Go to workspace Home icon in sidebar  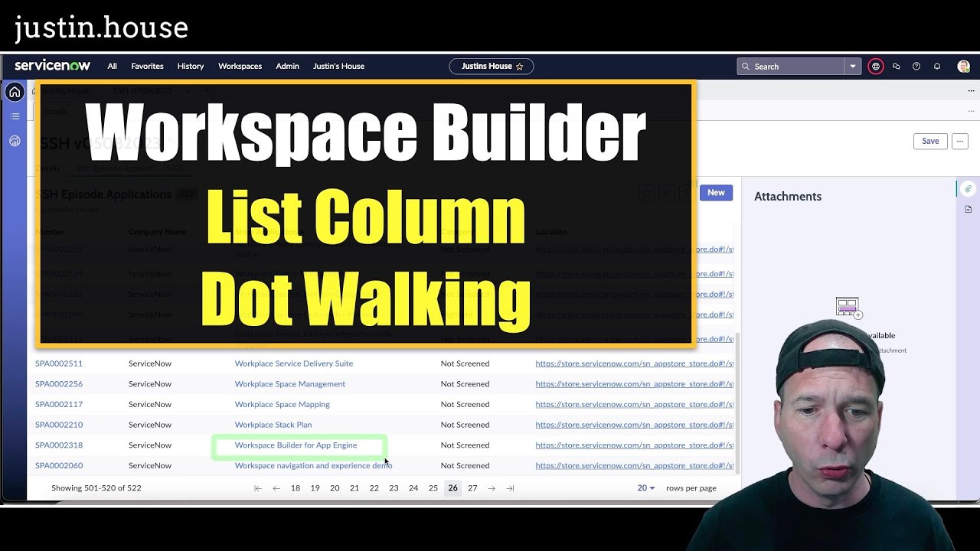pos(14,93)
